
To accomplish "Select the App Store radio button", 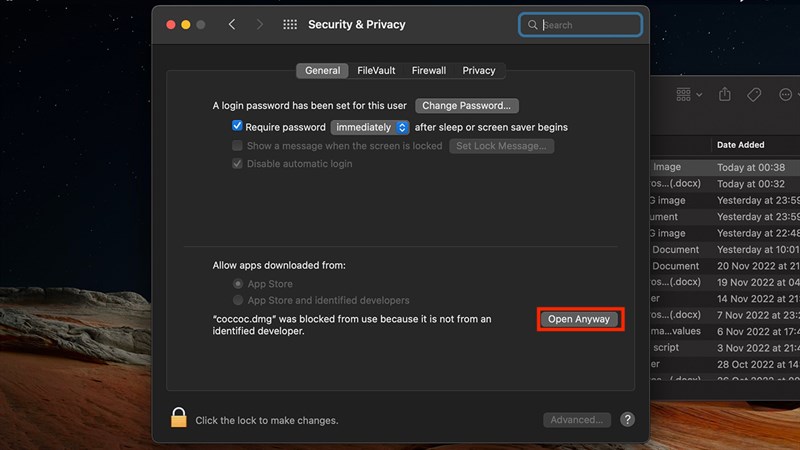I will click(x=238, y=284).
